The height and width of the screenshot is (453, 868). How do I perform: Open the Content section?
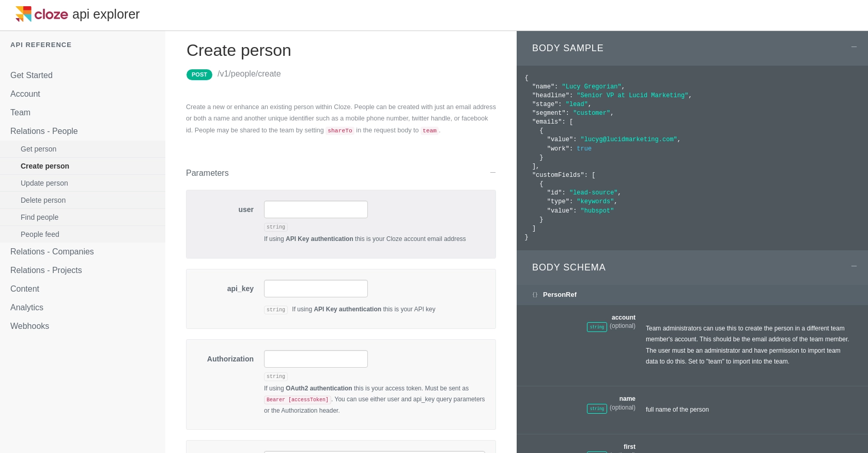pos(25,289)
